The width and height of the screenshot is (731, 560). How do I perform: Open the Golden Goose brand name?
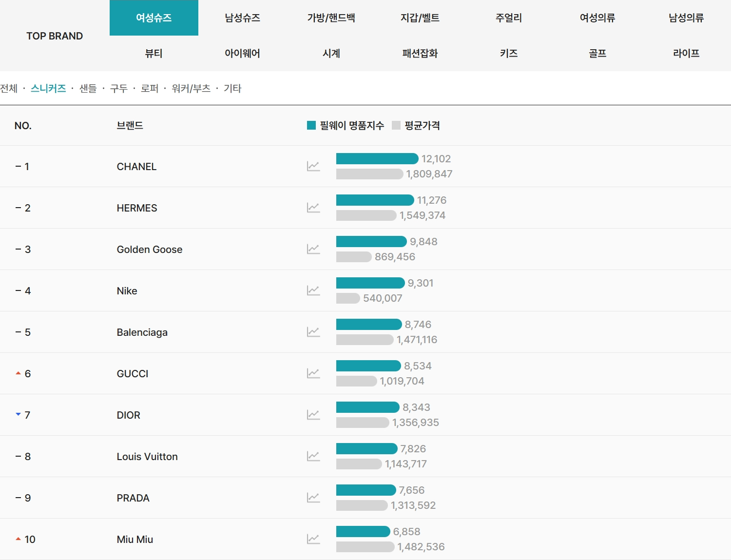150,250
